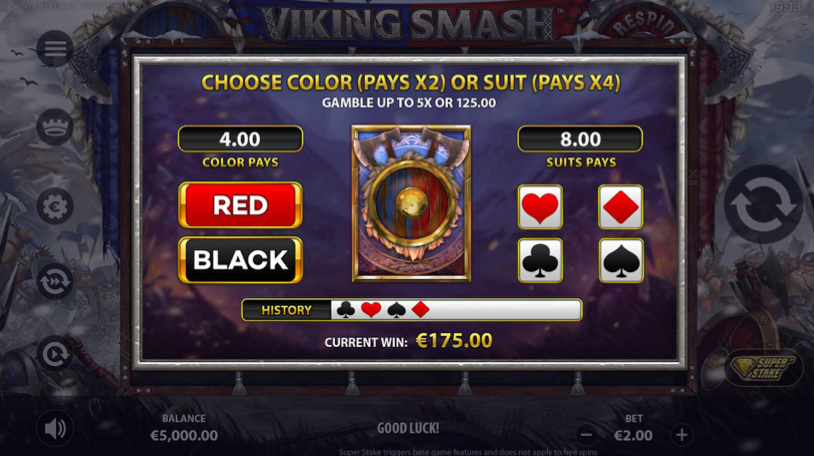The height and width of the screenshot is (456, 814).
Task: Pick the diamonds suit card
Action: coord(620,207)
